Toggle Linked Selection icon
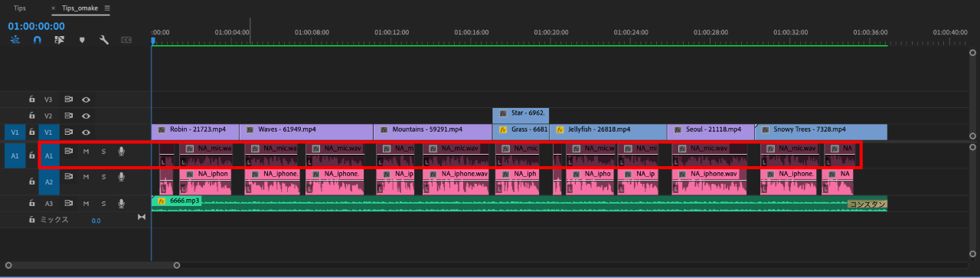The image size is (980, 278). point(59,40)
